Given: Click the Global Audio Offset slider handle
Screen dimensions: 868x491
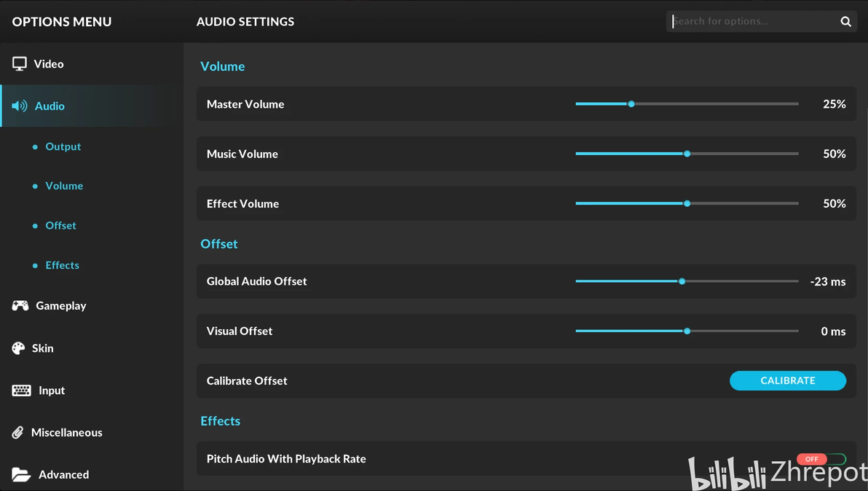Looking at the screenshot, I should click(x=682, y=281).
